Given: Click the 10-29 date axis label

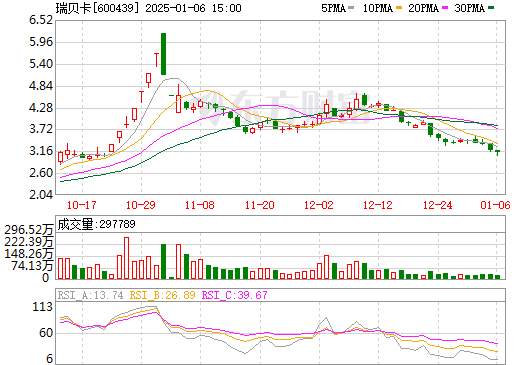Looking at the screenshot, I should coord(141,205).
